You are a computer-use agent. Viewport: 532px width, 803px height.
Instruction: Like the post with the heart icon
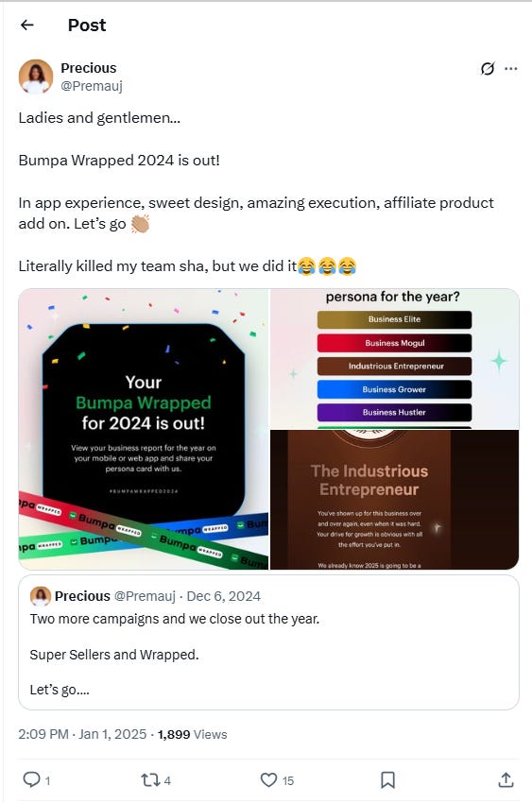(268, 780)
